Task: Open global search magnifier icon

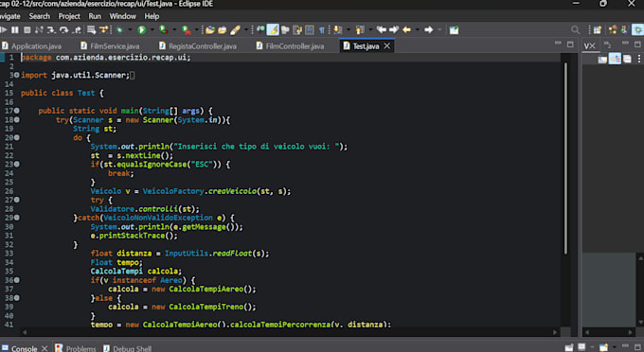Action: pyautogui.click(x=576, y=30)
